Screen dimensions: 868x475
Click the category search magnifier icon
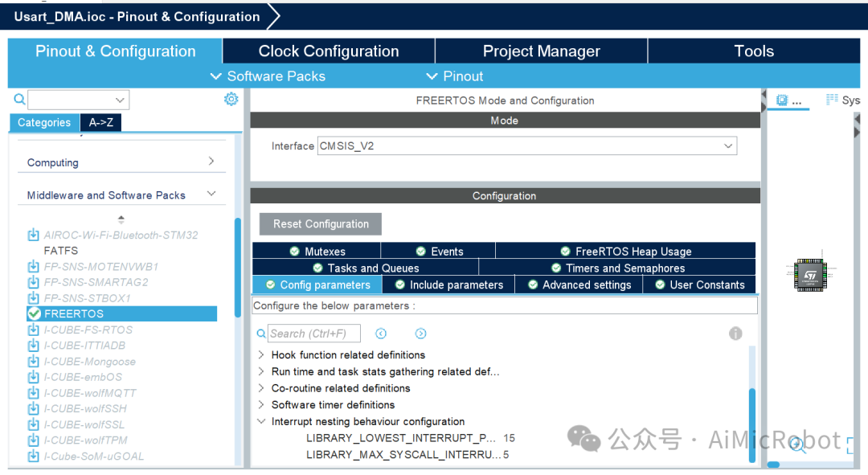coord(19,99)
